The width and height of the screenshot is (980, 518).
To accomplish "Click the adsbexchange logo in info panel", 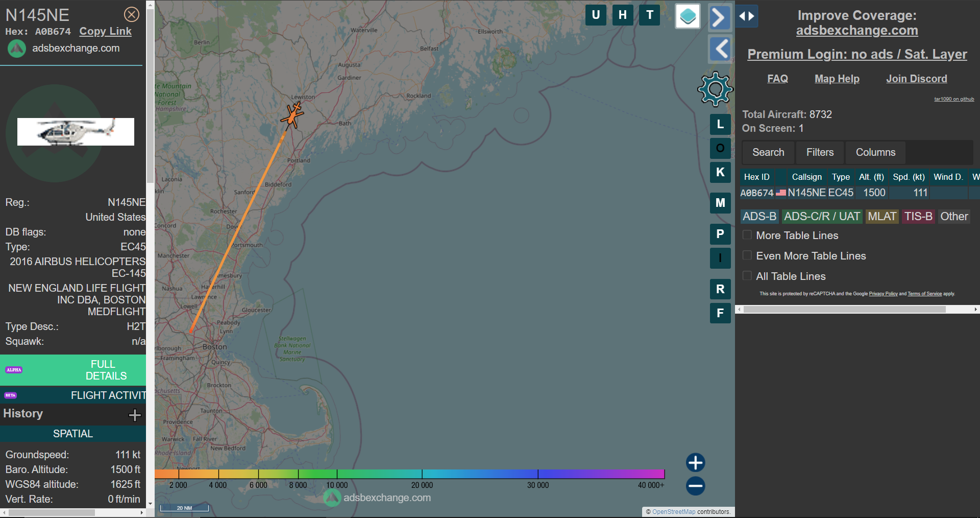I will pos(17,49).
